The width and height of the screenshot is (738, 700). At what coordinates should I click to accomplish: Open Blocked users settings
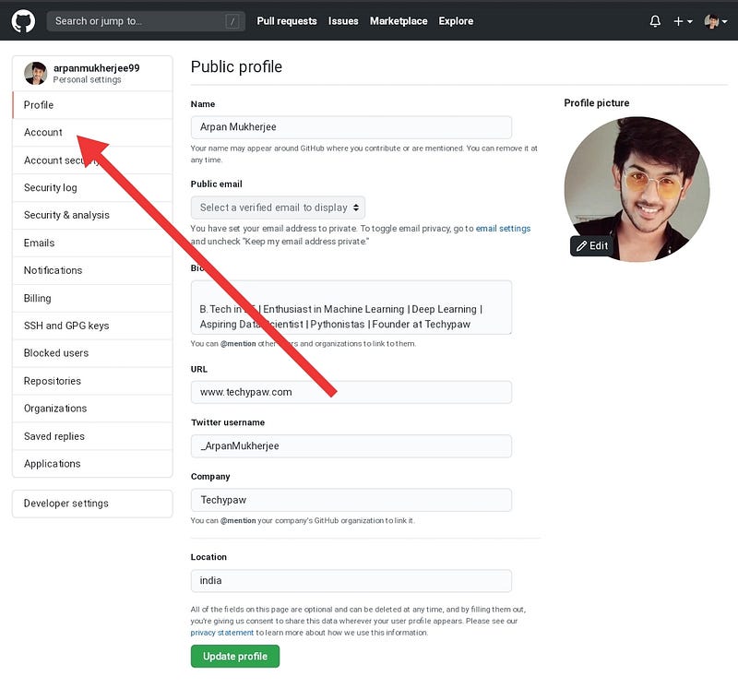click(x=92, y=353)
